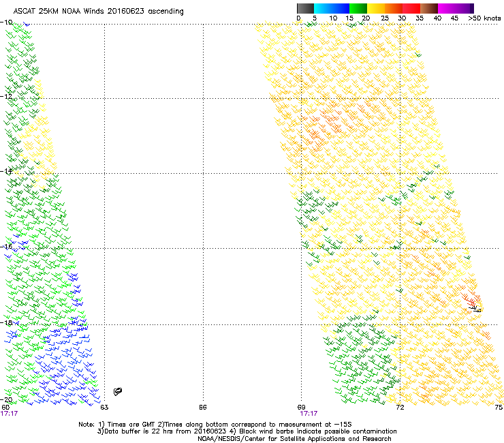The width and height of the screenshot is (504, 443).
Task: Click the '0' label under the color bar
Action: (x=298, y=18)
